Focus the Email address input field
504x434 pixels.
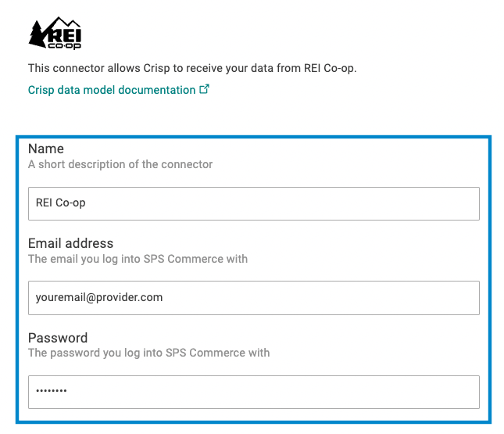pyautogui.click(x=254, y=298)
